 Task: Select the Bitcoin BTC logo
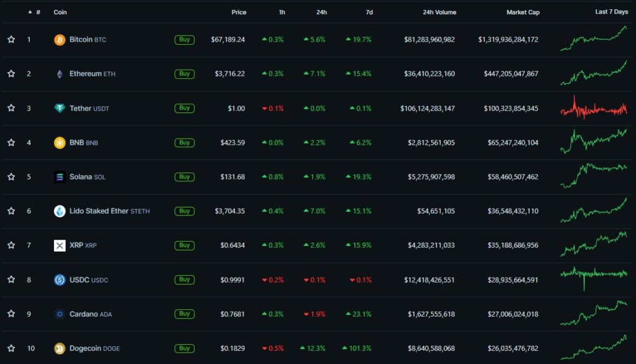pyautogui.click(x=60, y=39)
